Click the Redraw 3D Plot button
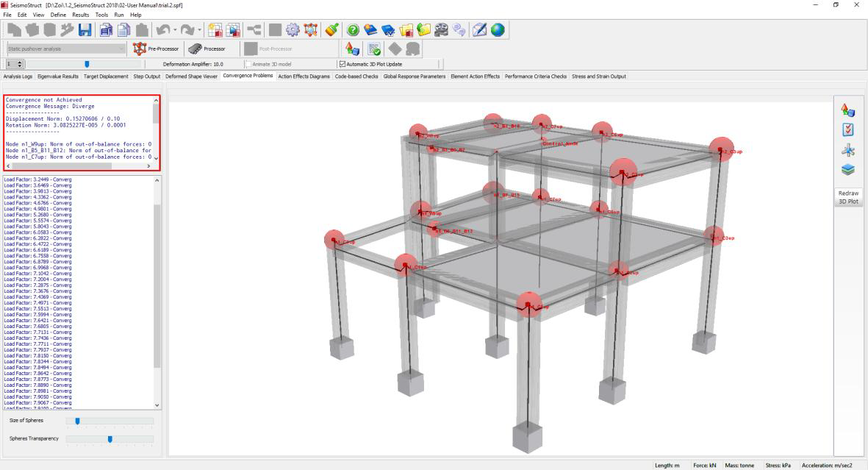 pyautogui.click(x=847, y=197)
